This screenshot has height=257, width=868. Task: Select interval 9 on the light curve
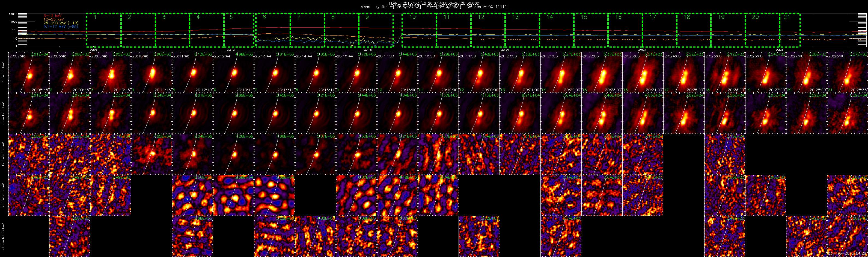coord(376,30)
